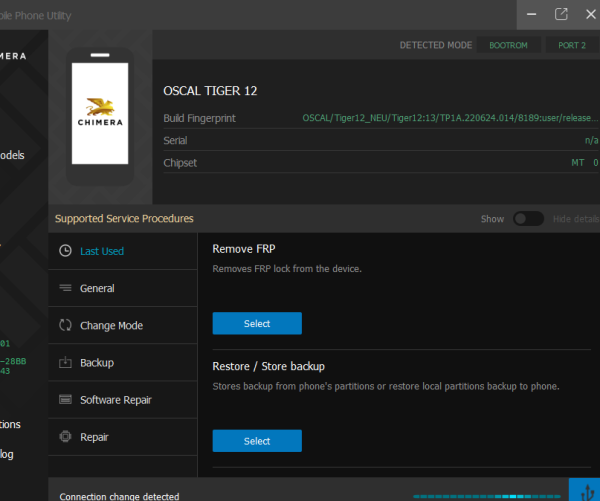The width and height of the screenshot is (600, 501).
Task: Click the lines icon beside General
Action: pyautogui.click(x=65, y=287)
